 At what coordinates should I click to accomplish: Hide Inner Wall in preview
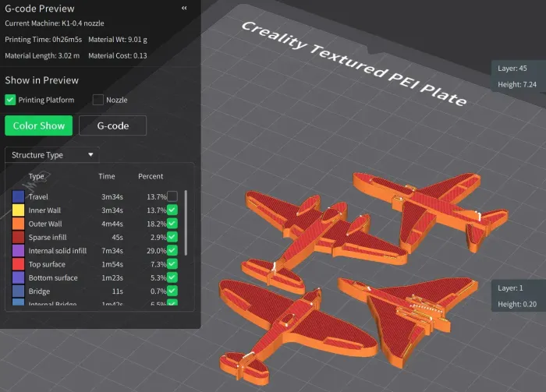coord(172,210)
